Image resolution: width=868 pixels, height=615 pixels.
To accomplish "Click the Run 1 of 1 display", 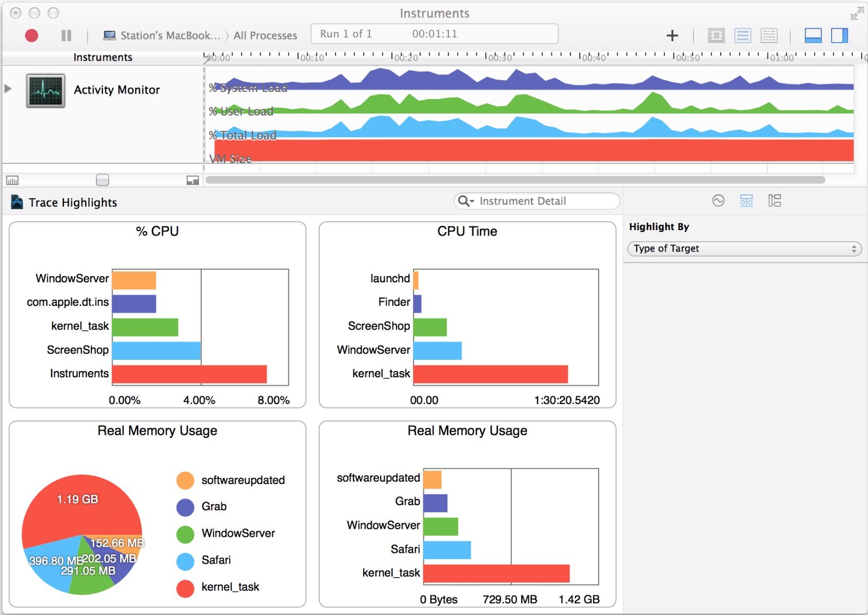I will coord(435,34).
